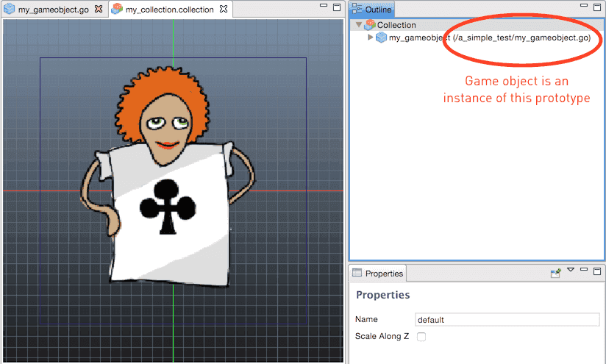Select the my_collection.collection editor tab
The height and width of the screenshot is (364, 606).
tap(169, 10)
